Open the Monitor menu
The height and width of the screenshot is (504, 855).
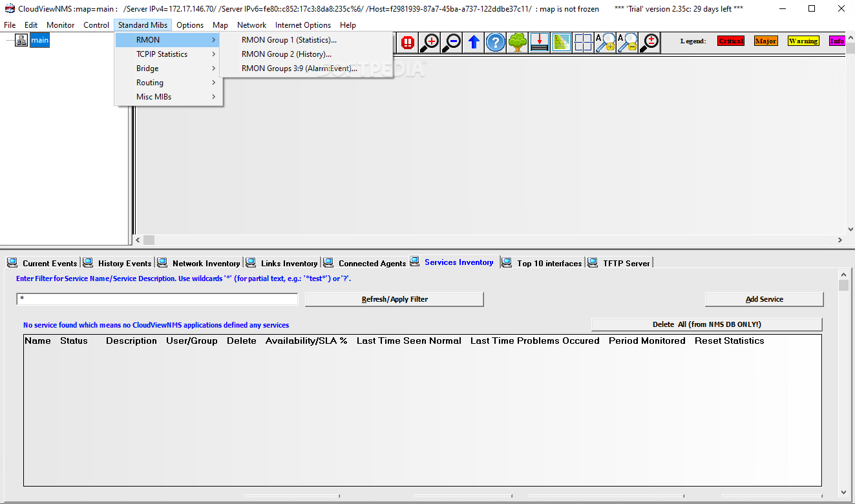coord(61,25)
